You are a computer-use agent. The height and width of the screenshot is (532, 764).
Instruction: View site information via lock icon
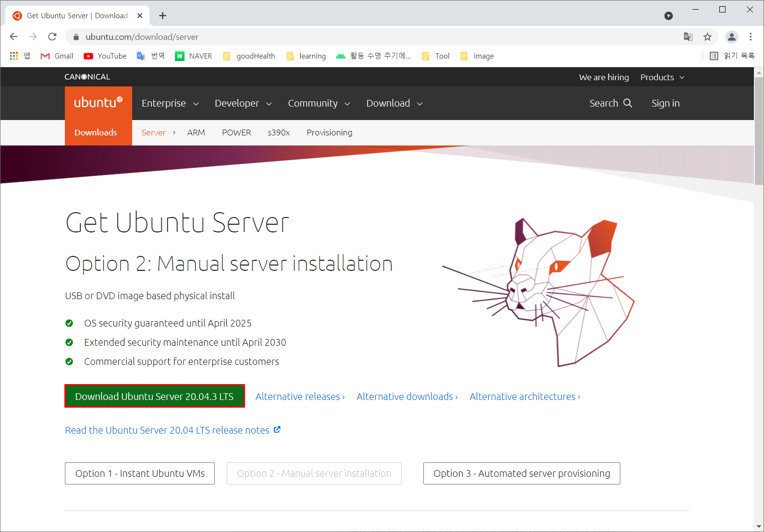point(76,37)
